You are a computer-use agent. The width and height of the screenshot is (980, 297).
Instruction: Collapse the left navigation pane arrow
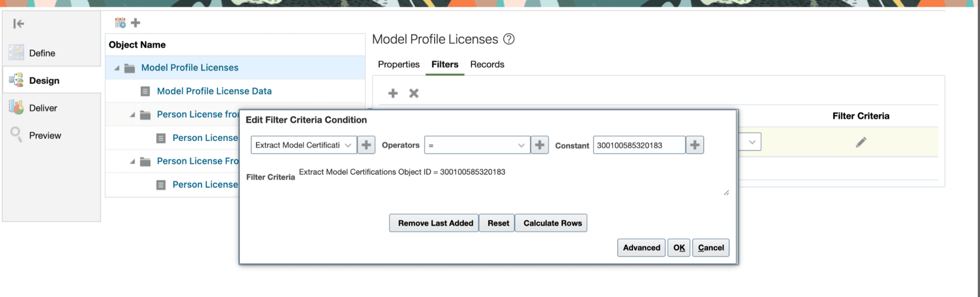pyautogui.click(x=18, y=24)
